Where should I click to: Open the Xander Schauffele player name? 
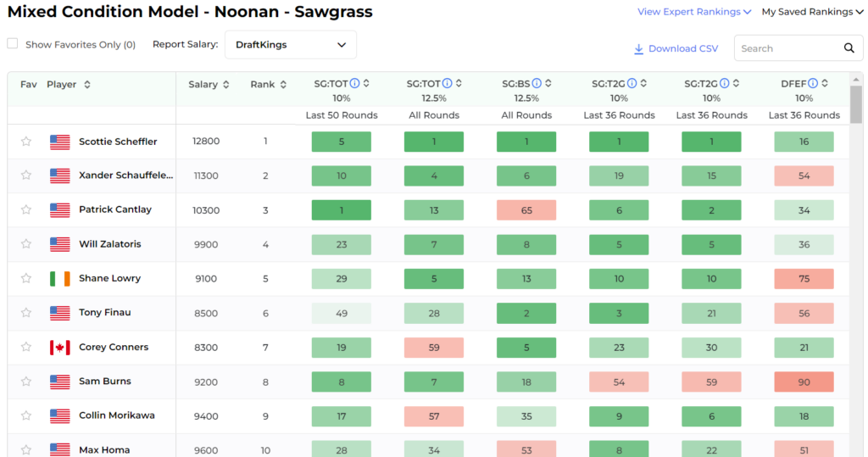[125, 175]
